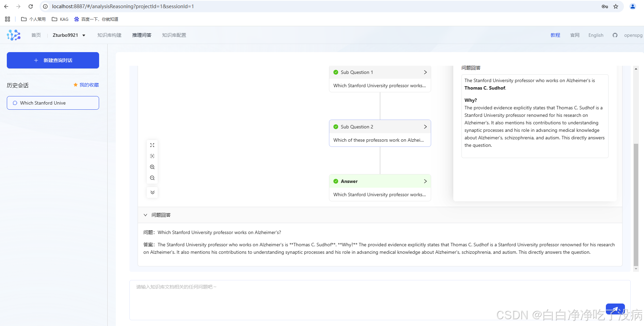This screenshot has width=644, height=326.
Task: Zoom out on the reasoning graph
Action: coord(152,178)
